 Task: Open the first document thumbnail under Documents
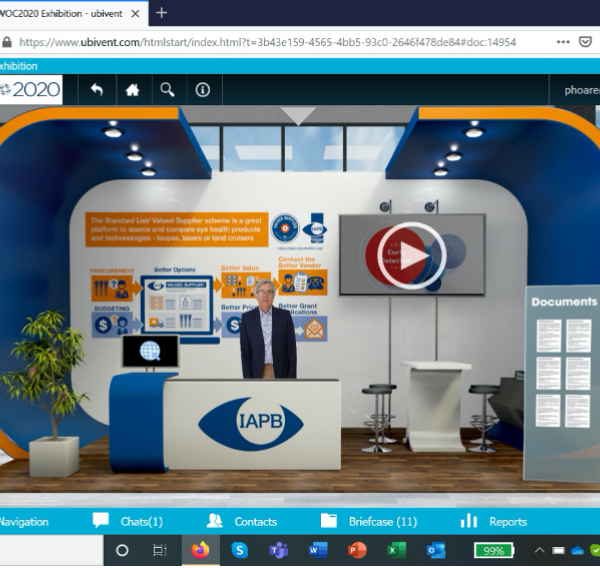pos(548,336)
